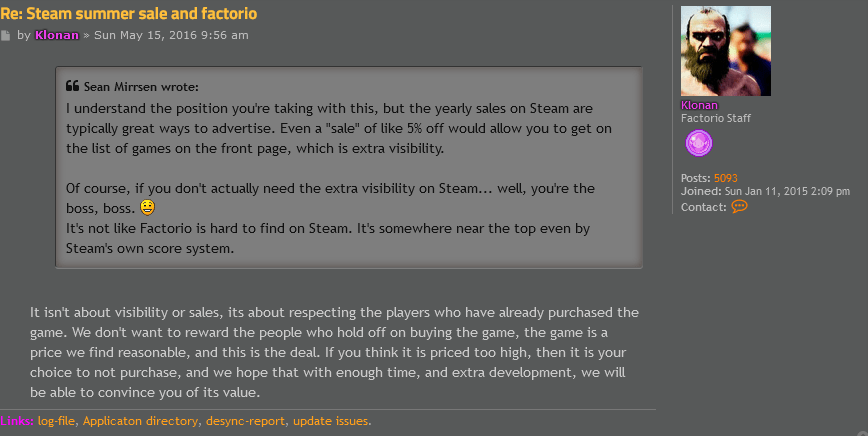Click the "Sean Mirrsen wrote:" citation
Image resolution: width=868 pixels, height=436 pixels.
141,86
